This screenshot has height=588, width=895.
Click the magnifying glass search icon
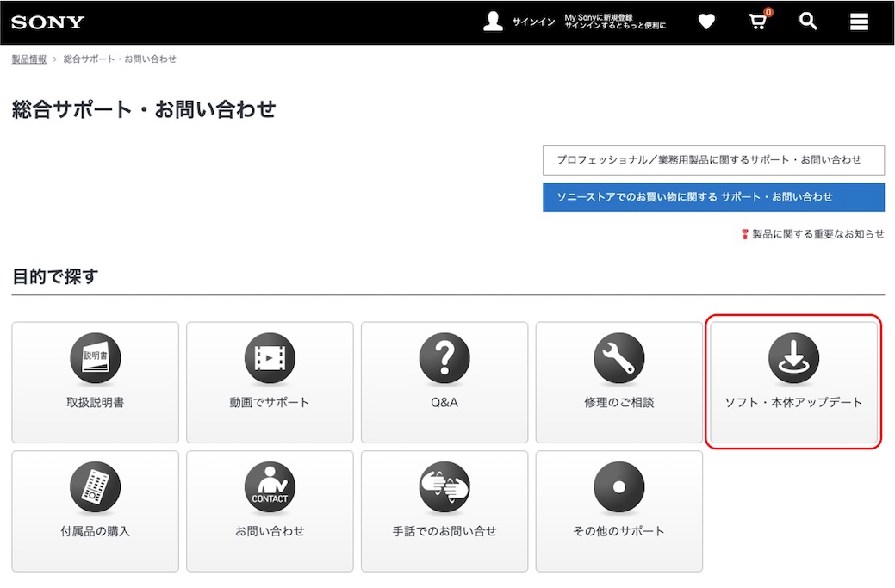808,22
